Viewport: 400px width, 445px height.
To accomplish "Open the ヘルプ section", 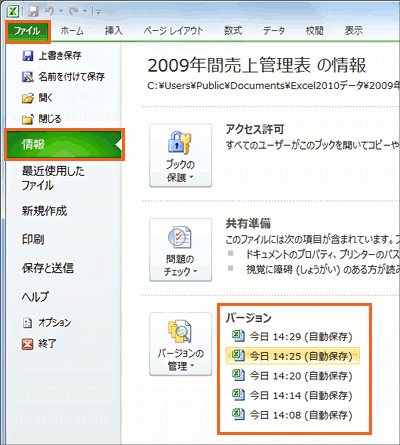I will (x=35, y=296).
